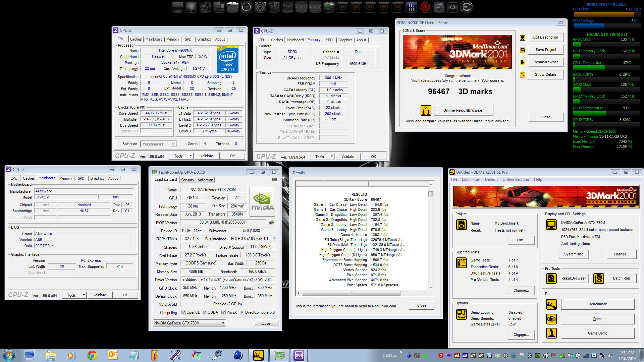Toggle the PhysX checkbox in GPU-Z
644x362 pixels.
click(223, 312)
